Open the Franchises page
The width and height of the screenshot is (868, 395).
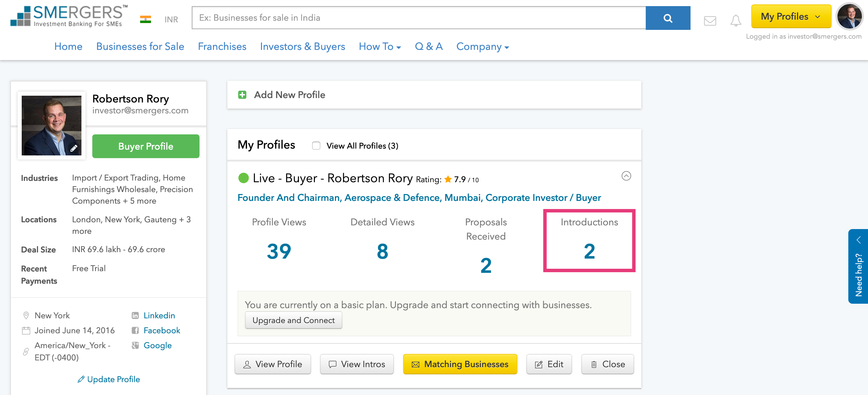pos(222,46)
